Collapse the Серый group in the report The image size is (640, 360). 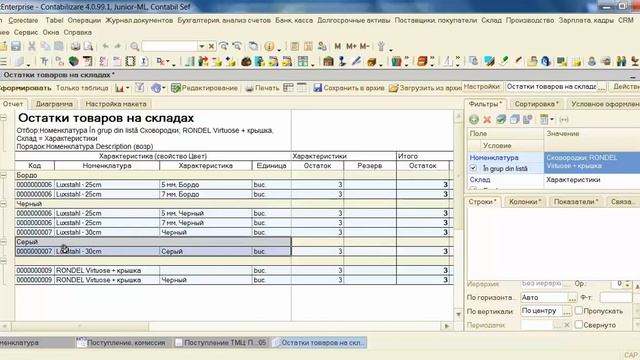click(x=3, y=242)
